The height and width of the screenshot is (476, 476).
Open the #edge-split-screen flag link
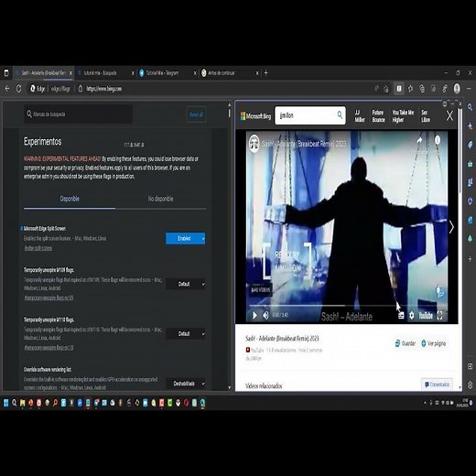38,248
